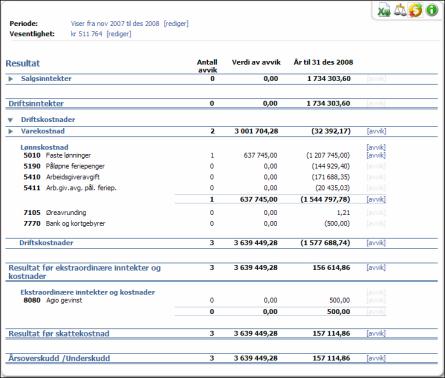
Task: Click the subtotal (1 544 797,78)
Action: pyautogui.click(x=325, y=200)
